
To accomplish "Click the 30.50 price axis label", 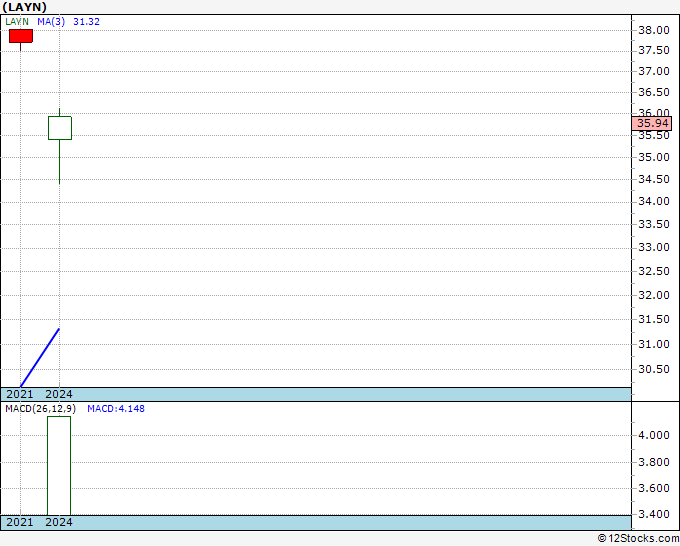I will click(654, 369).
